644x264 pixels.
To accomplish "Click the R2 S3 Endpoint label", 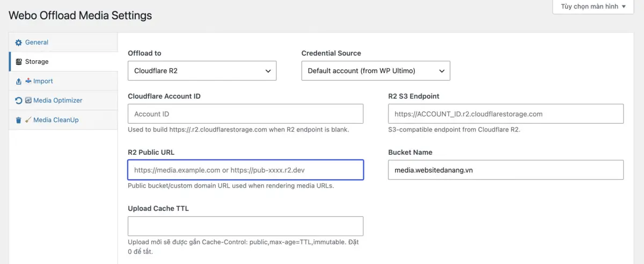I will (414, 96).
